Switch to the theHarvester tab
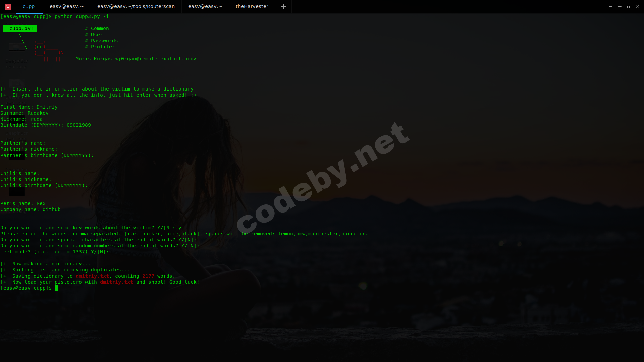Viewport: 644px width, 362px height. 252,6
